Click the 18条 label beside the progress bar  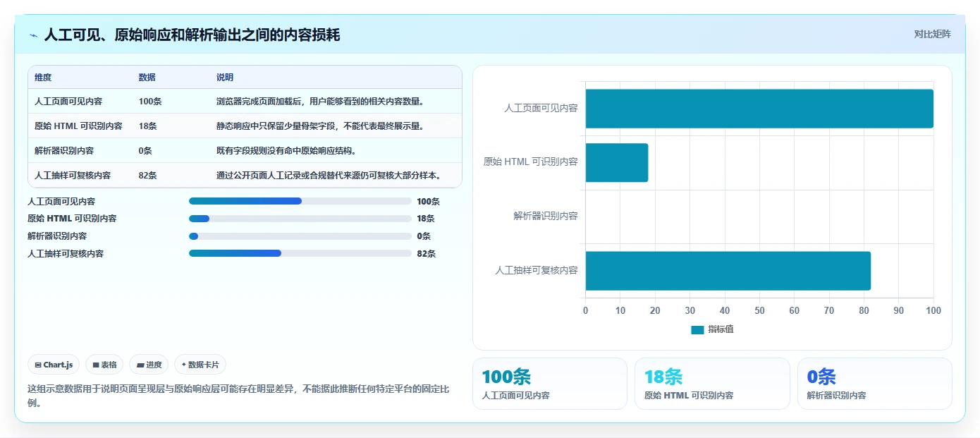click(426, 219)
